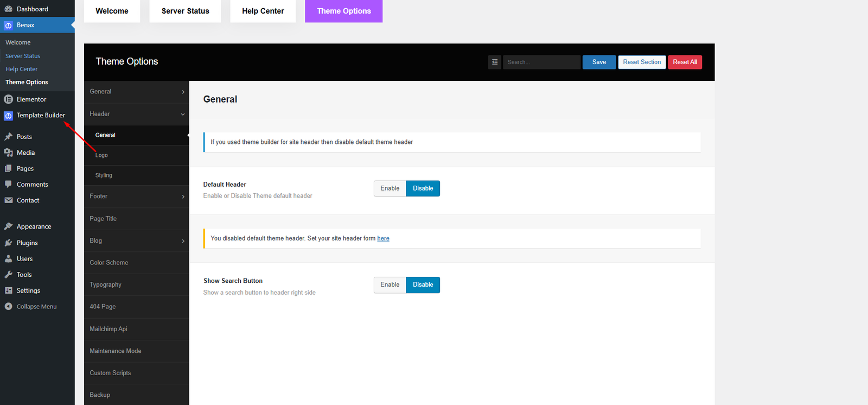Switch to the Server Status tab
Viewport: 868px width, 405px height.
tap(185, 11)
